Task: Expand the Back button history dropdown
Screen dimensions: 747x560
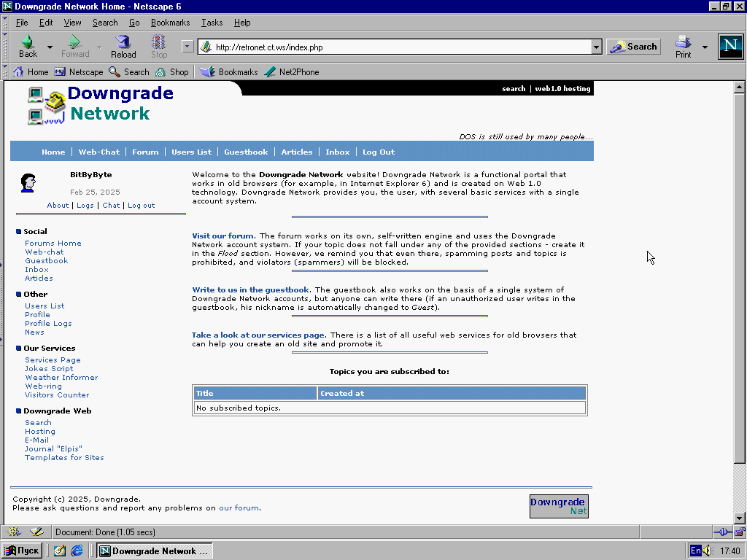Action: [50, 47]
